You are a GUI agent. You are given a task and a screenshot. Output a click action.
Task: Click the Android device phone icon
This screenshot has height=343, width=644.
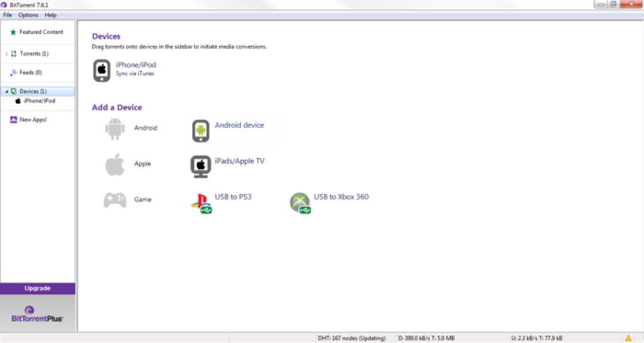point(201,131)
